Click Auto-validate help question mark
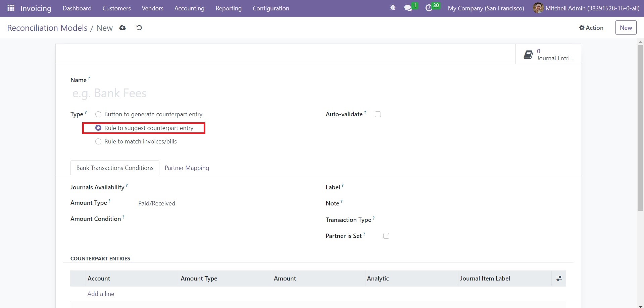Screen dimensions: 644x308 tap(365, 112)
